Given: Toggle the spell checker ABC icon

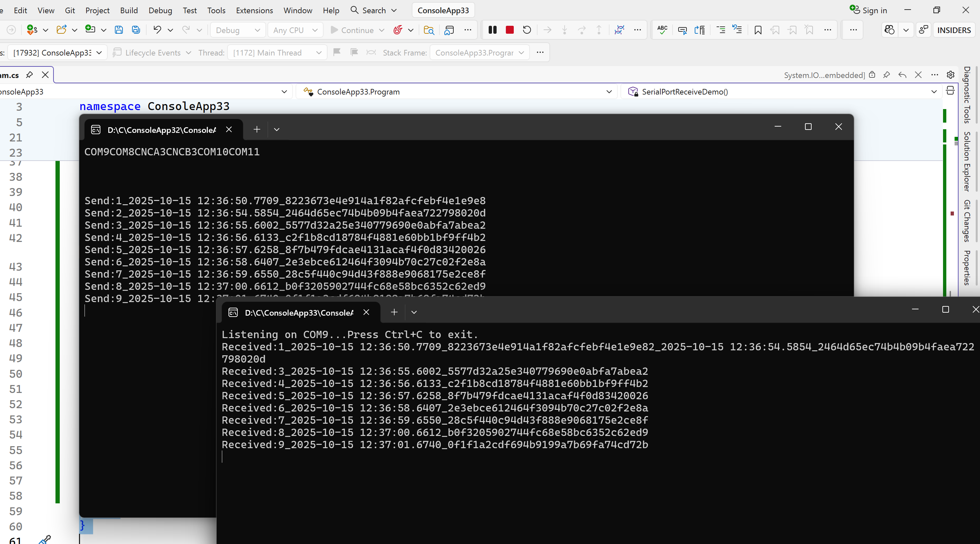Looking at the screenshot, I should click(x=662, y=30).
